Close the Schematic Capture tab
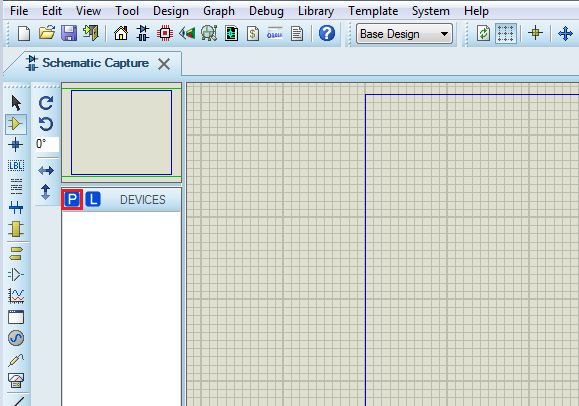Viewport: 579px width, 406px height. [x=164, y=64]
